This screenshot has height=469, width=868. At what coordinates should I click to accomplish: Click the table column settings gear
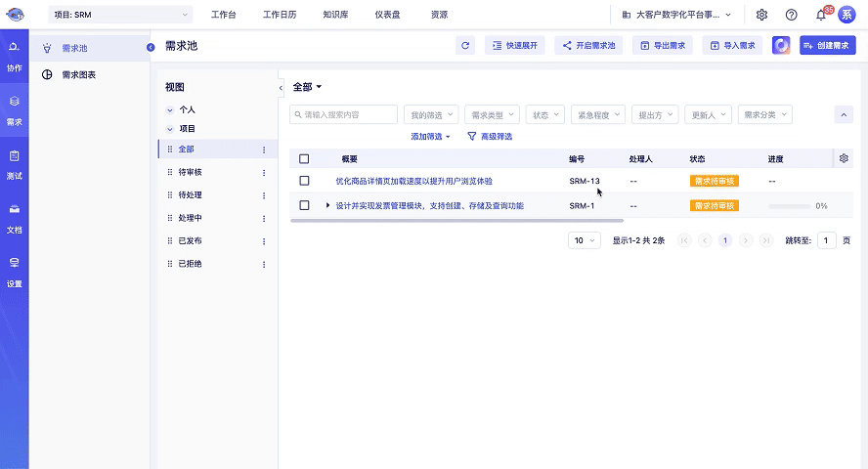(844, 158)
